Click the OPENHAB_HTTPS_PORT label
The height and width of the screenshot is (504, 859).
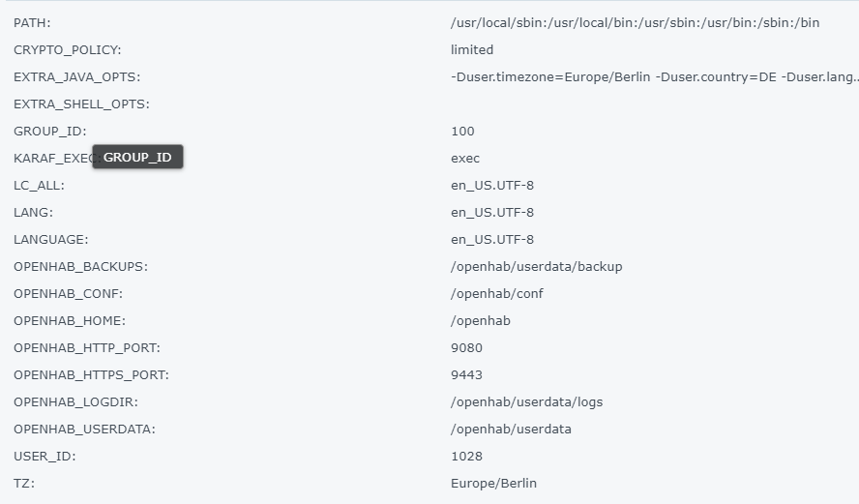point(91,374)
